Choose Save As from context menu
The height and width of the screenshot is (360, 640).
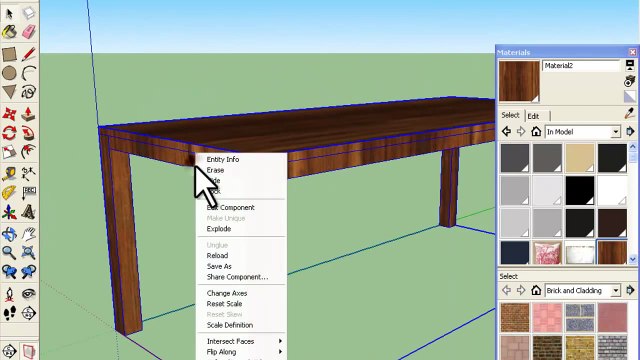click(219, 267)
